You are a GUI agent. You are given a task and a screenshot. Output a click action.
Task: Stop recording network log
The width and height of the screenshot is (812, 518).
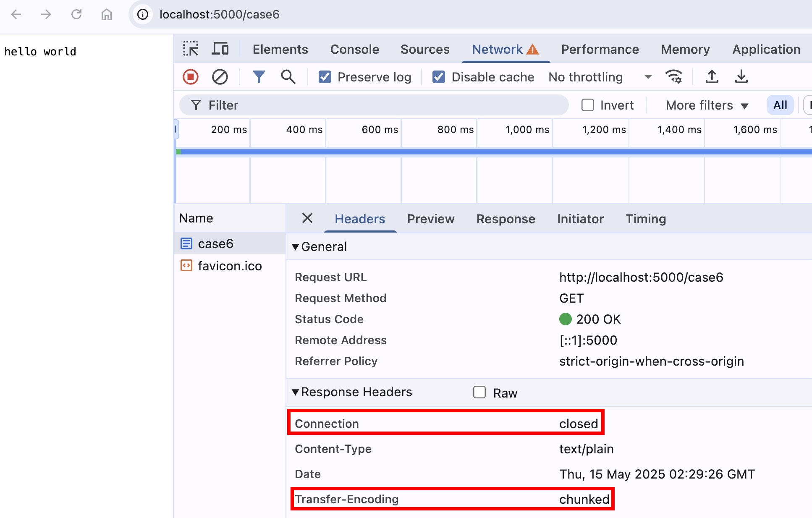pos(191,77)
